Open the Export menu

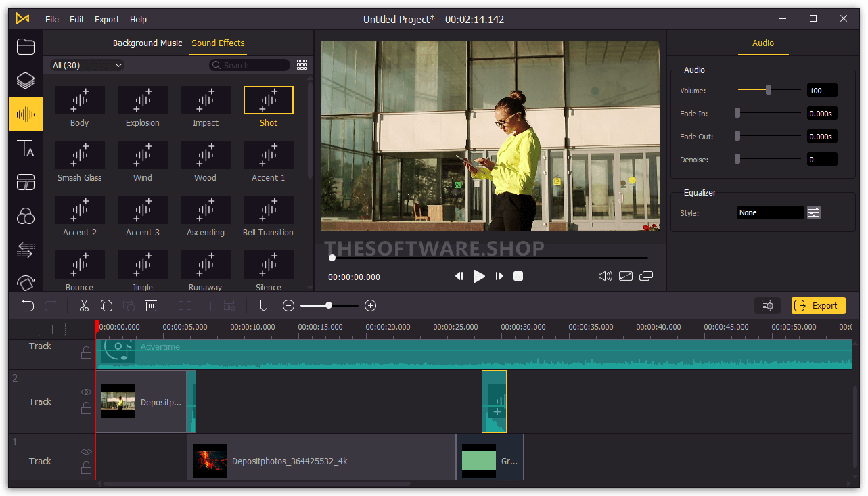107,19
